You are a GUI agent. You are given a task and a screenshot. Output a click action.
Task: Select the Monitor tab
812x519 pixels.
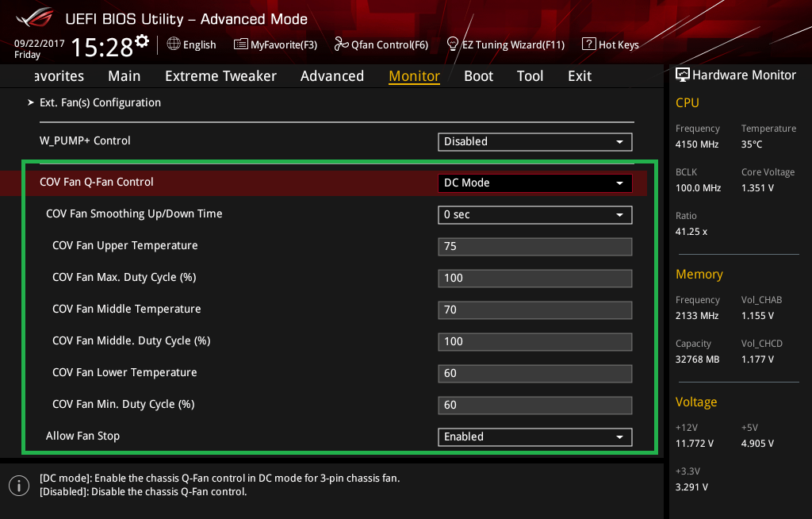[414, 76]
